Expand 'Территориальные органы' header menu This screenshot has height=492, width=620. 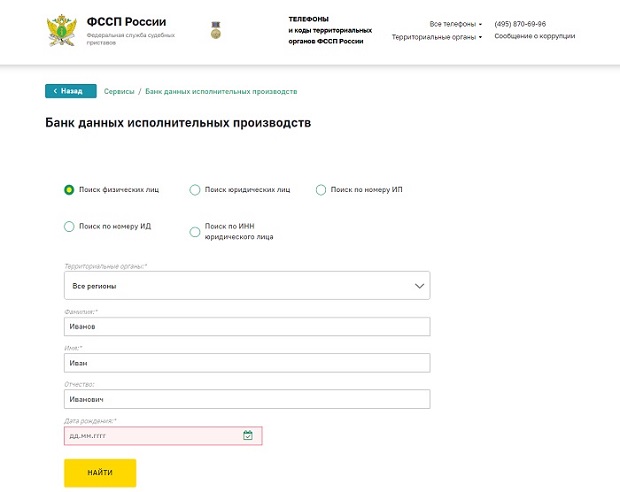point(436,37)
